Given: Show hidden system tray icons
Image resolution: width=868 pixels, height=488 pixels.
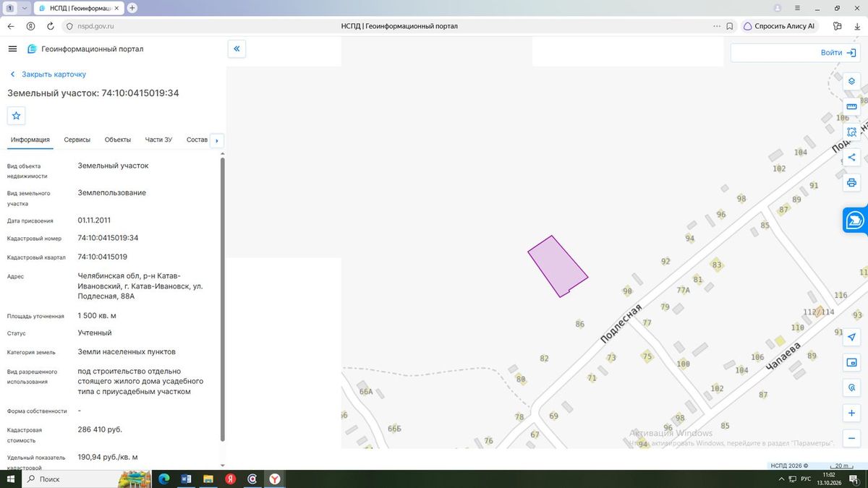Looking at the screenshot, I should point(781,479).
